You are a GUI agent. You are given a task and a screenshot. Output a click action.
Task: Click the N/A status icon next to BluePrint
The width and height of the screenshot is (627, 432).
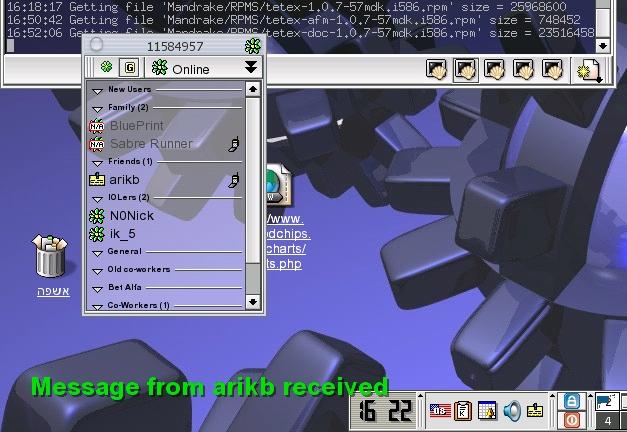(x=96, y=126)
